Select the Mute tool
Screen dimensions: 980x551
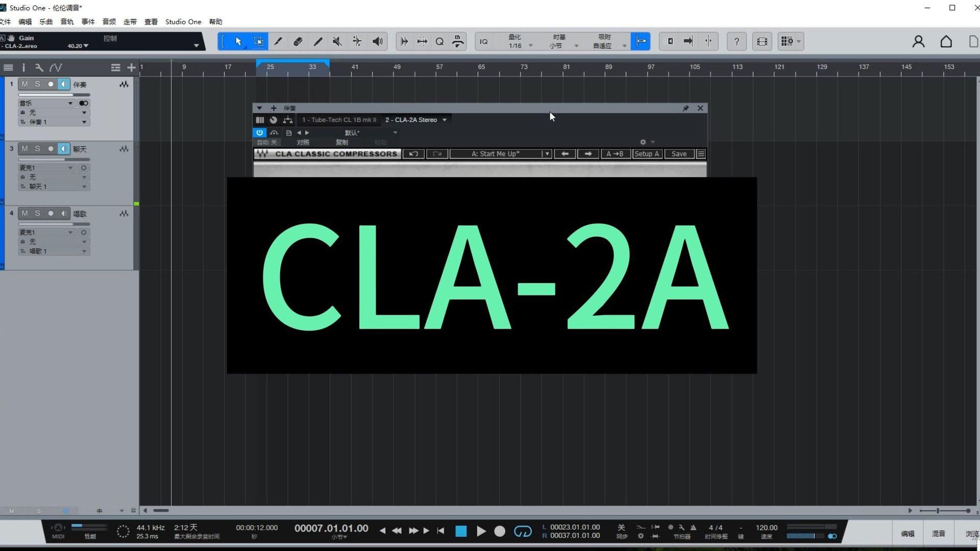[337, 41]
